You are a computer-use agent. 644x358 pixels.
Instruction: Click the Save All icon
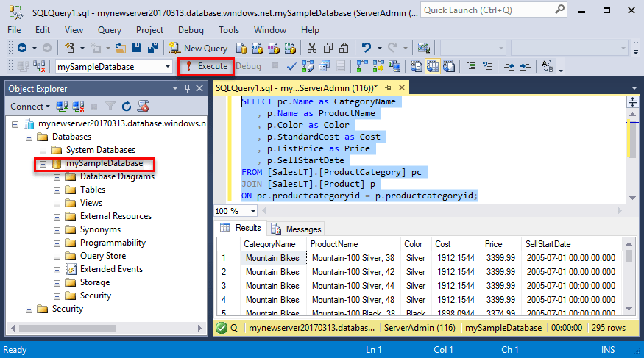tap(153, 49)
